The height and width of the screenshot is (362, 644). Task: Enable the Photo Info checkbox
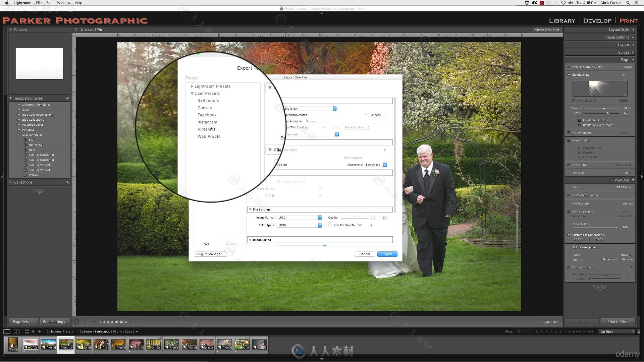coord(569,165)
